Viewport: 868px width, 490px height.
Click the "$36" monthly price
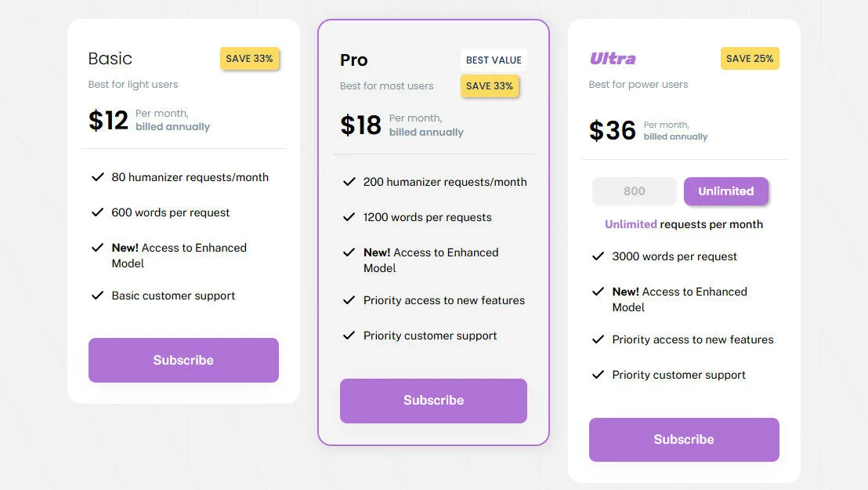click(612, 130)
